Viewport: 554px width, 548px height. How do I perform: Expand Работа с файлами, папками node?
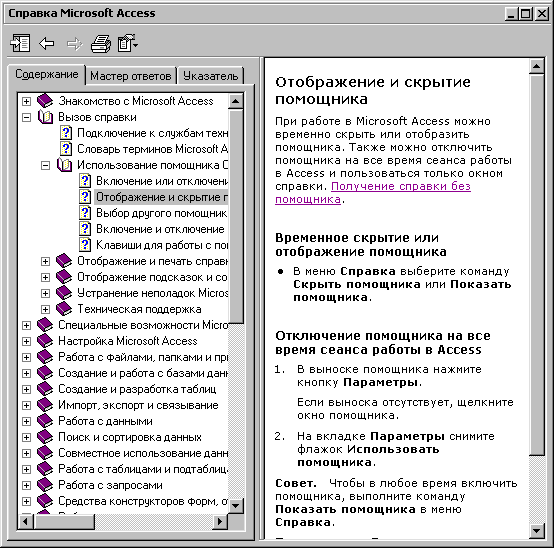point(26,358)
